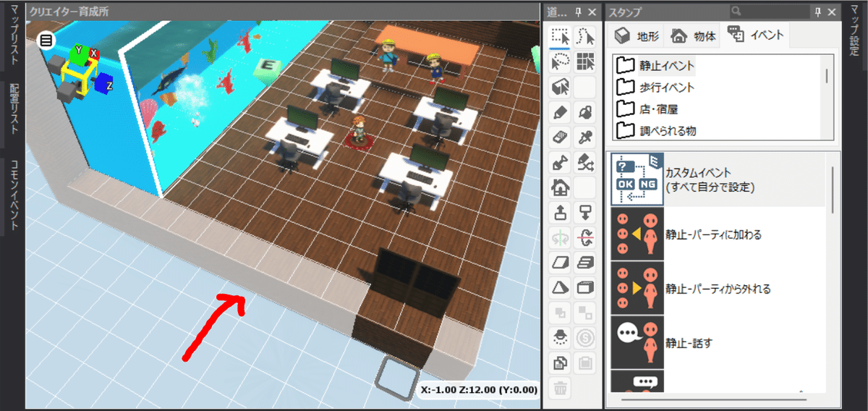The width and height of the screenshot is (868, 411).
Task: Switch to the イベント events tab
Action: click(x=756, y=35)
